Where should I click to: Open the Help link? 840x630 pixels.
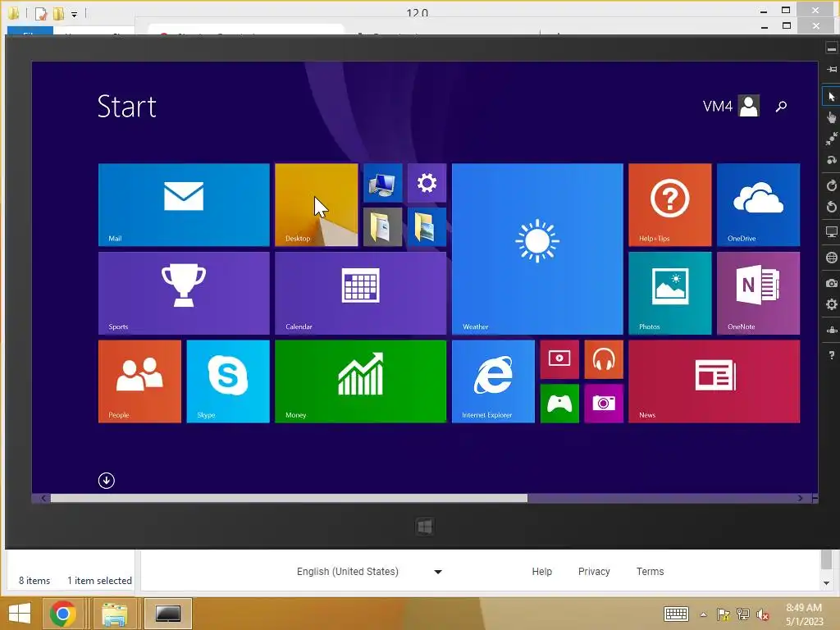pyautogui.click(x=541, y=572)
